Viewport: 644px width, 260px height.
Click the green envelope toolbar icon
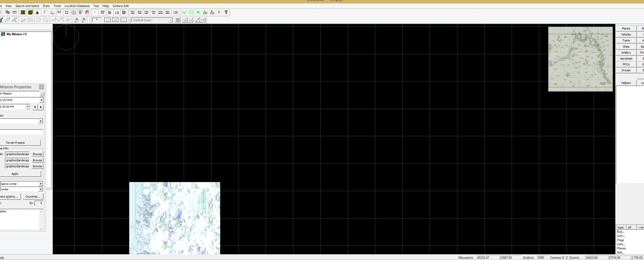(x=191, y=12)
